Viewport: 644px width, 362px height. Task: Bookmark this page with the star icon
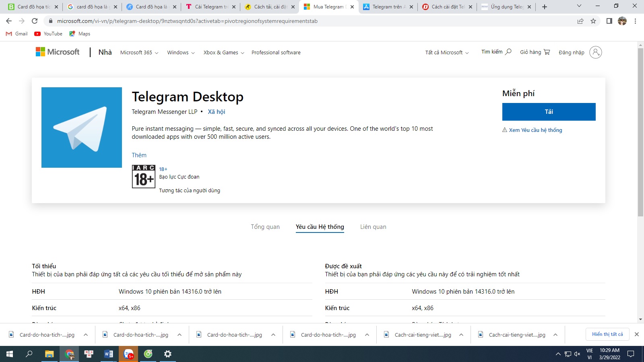click(593, 21)
